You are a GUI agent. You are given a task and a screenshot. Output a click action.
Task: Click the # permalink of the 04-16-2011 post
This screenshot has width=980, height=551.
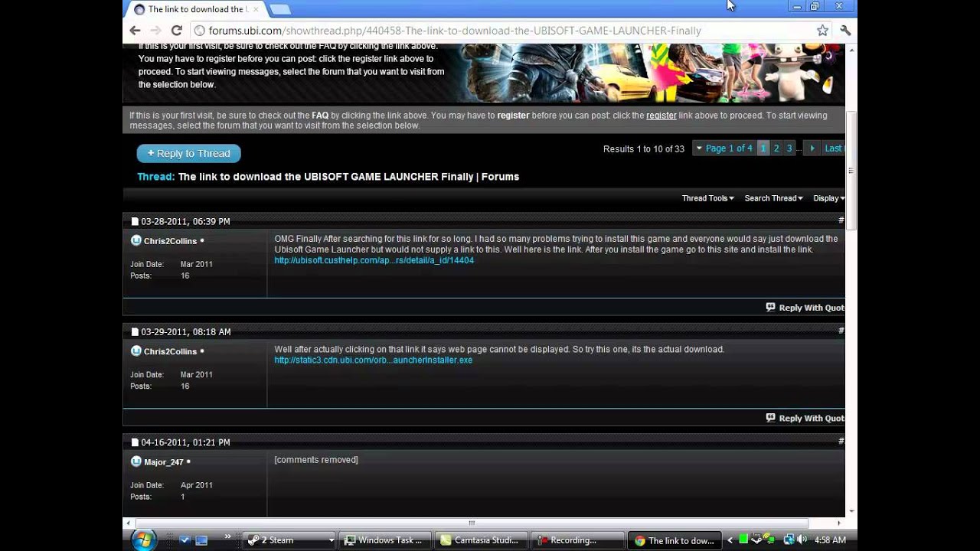click(841, 442)
